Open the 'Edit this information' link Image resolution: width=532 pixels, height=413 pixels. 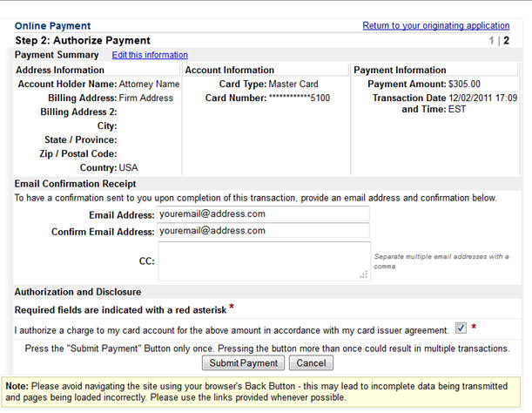point(150,55)
